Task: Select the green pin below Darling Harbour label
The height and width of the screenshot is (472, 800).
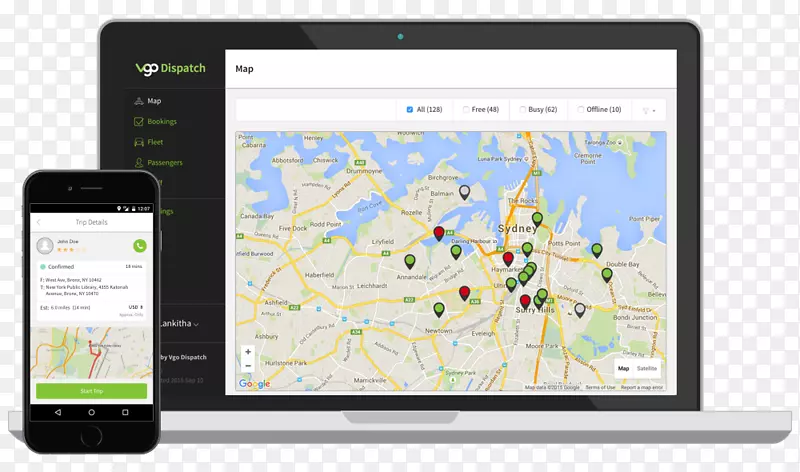Action: point(456,251)
